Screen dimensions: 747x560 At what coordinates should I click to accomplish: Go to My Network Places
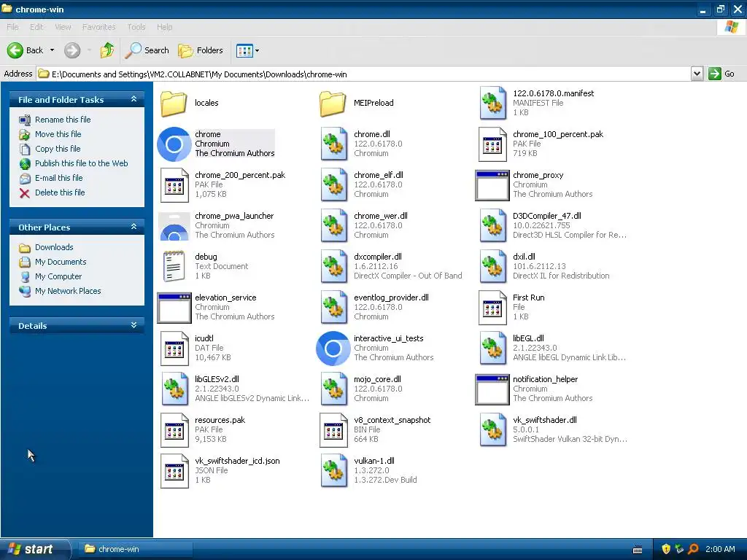[68, 291]
